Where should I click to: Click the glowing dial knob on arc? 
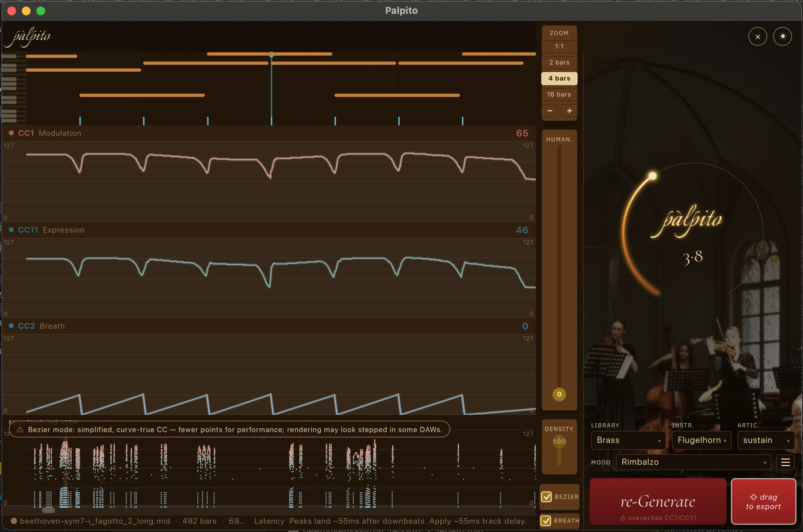tap(653, 176)
